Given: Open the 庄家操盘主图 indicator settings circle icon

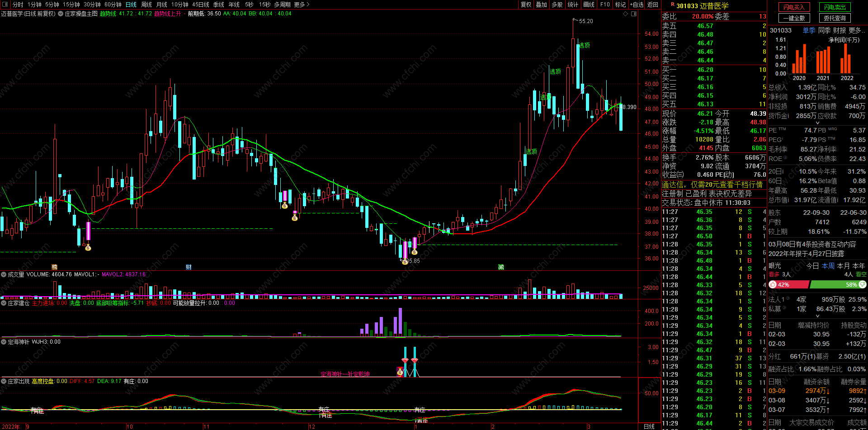Looking at the screenshot, I should tap(61, 14).
